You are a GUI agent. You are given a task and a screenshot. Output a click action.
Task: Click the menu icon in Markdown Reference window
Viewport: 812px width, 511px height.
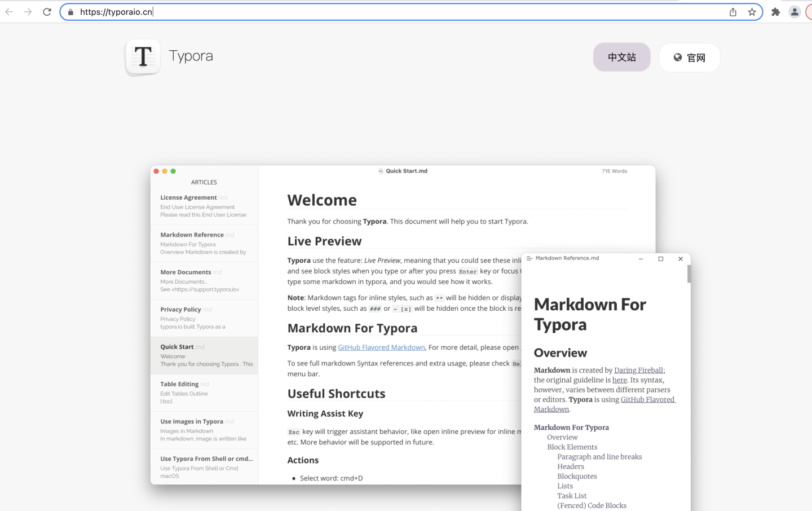point(529,258)
